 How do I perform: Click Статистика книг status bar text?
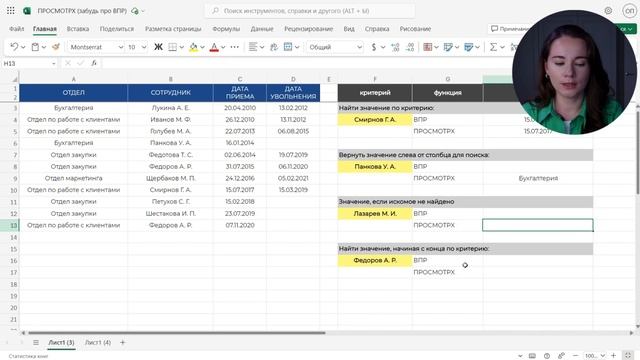tap(28, 356)
